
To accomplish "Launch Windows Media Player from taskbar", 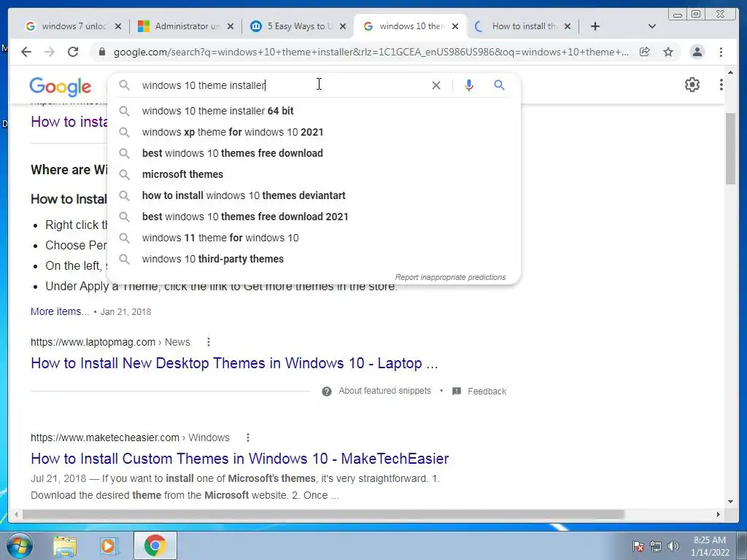I will tap(109, 546).
